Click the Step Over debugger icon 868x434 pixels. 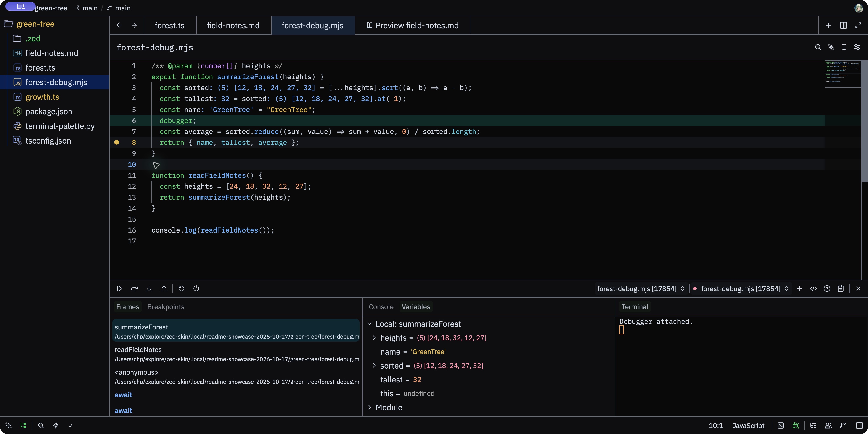click(x=134, y=289)
